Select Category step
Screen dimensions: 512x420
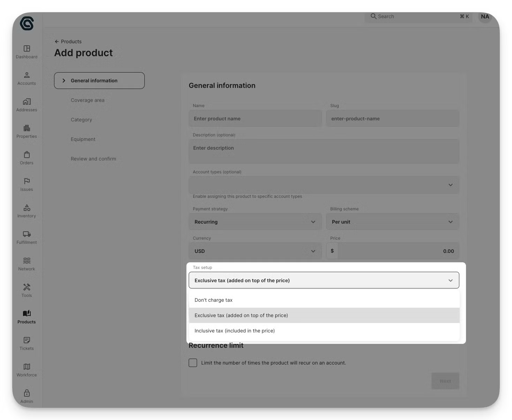[x=81, y=120]
